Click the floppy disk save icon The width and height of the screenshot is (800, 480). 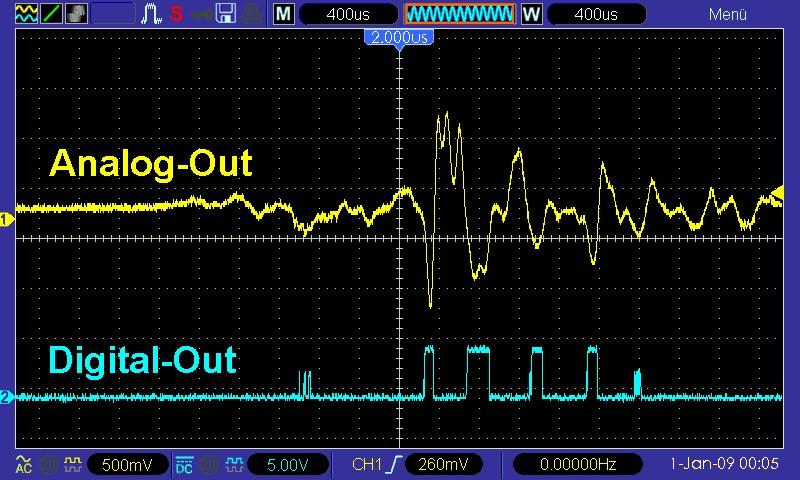226,13
